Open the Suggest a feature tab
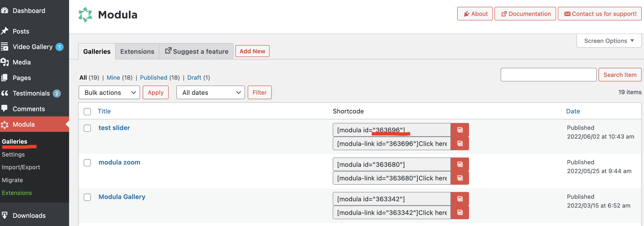The width and height of the screenshot is (644, 226). tap(197, 52)
